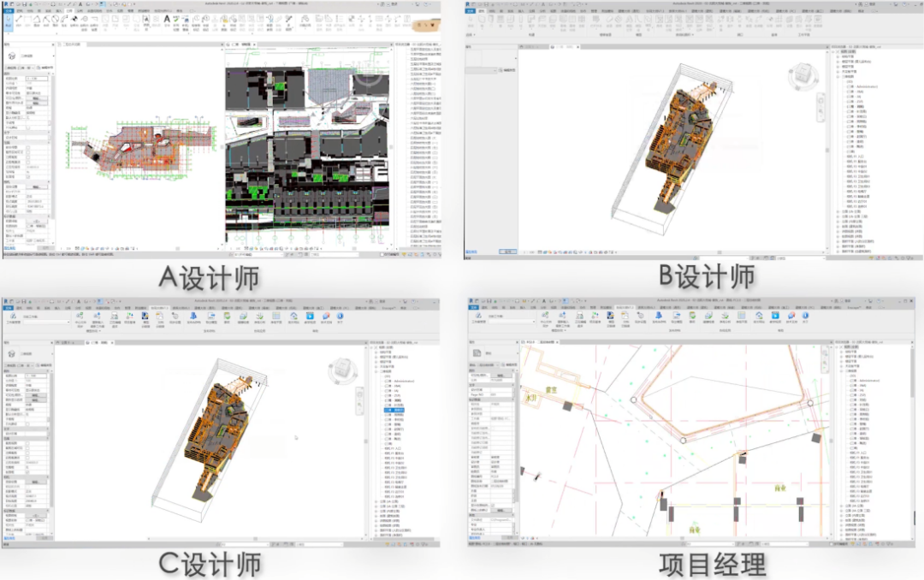
Task: Select the Diameter dimension tool in A设计师 ribbon
Action: (x=56, y=21)
